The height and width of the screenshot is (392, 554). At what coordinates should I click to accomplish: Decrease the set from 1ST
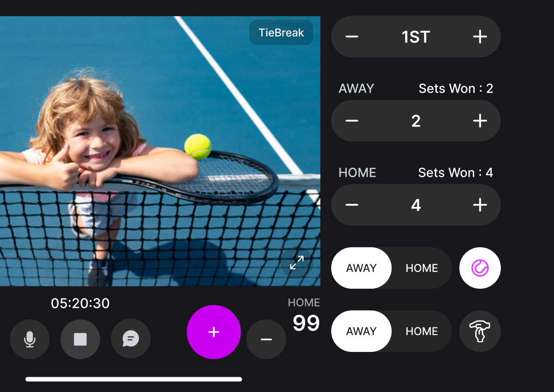click(352, 37)
